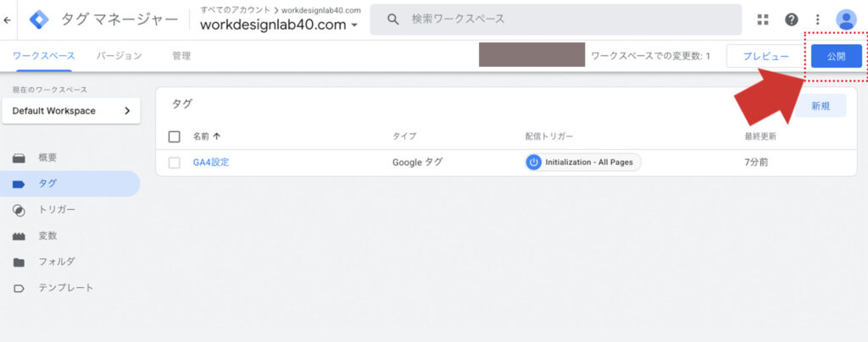The width and height of the screenshot is (868, 342).
Task: Select フォルダ in the sidebar
Action: (x=57, y=262)
